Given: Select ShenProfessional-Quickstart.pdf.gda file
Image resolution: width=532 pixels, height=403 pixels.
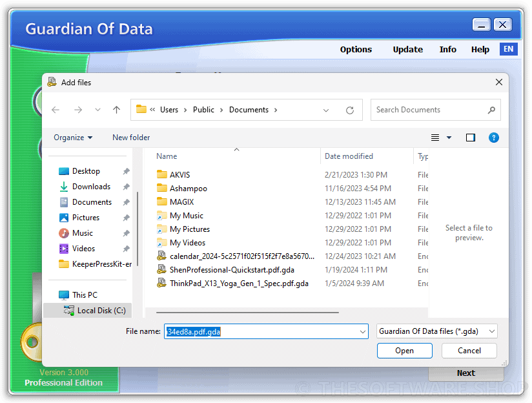Looking at the screenshot, I should 232,270.
